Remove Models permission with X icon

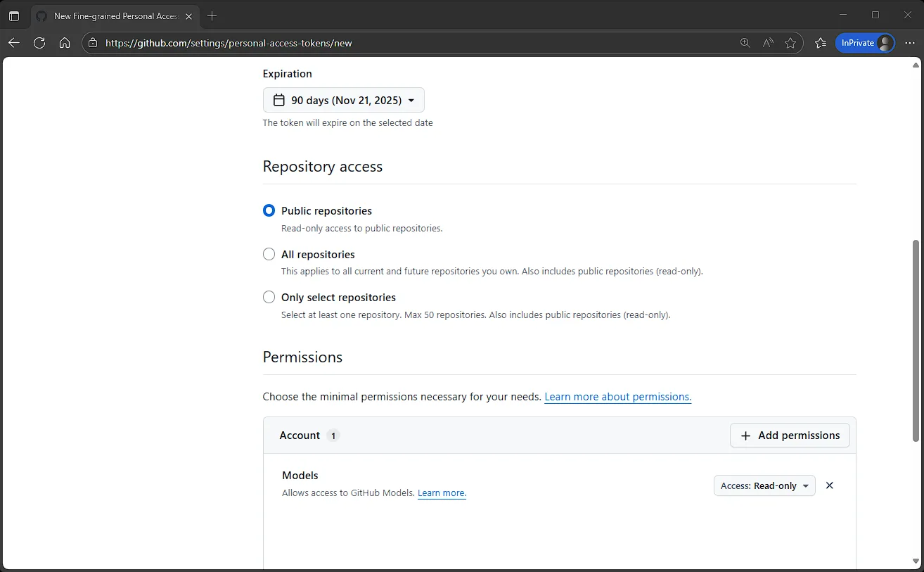tap(830, 485)
